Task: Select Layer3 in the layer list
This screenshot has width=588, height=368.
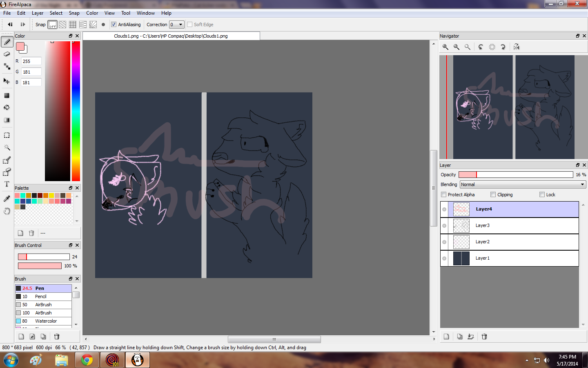Action: (x=510, y=226)
